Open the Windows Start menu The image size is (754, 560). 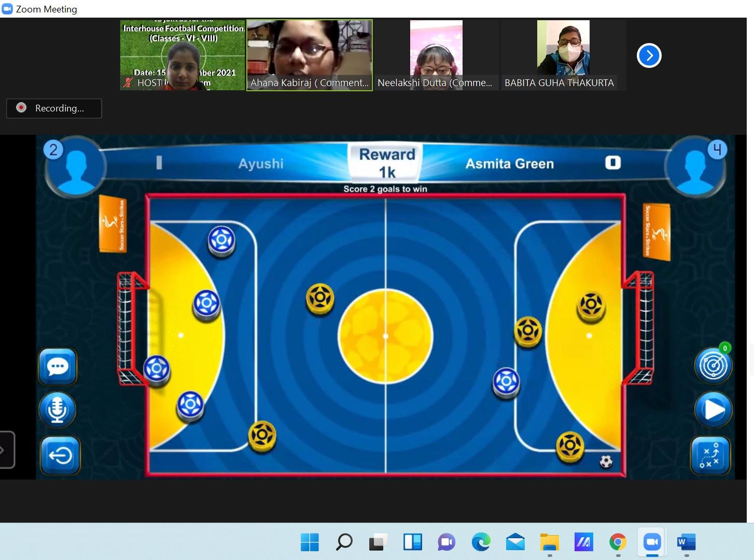(x=310, y=542)
